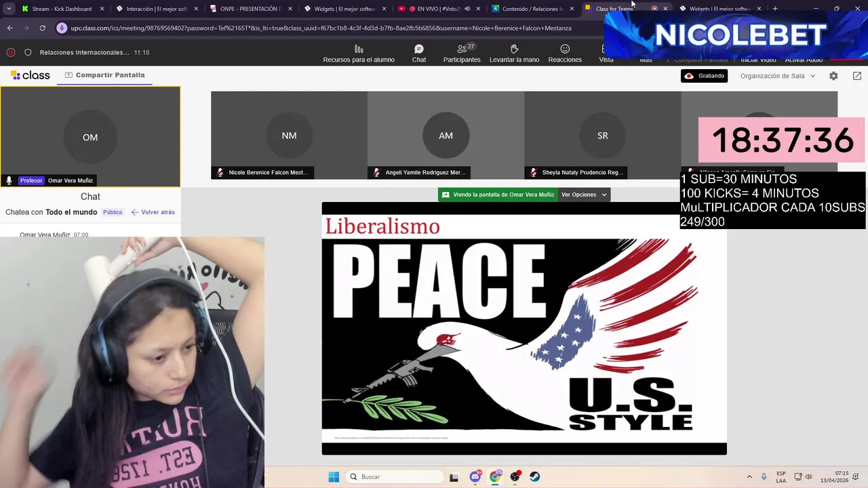This screenshot has width=868, height=488.
Task: Click Viendo la pantalla de Omar banner
Action: tap(498, 195)
